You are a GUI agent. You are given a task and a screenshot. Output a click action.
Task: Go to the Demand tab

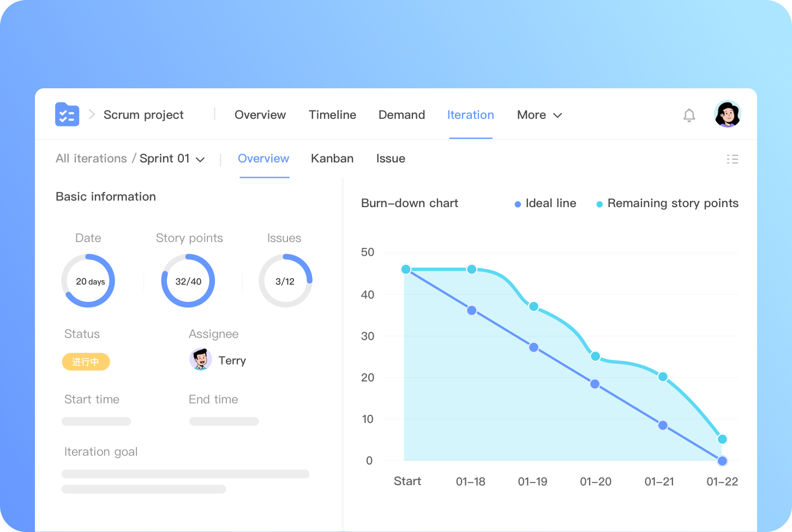[x=401, y=115]
